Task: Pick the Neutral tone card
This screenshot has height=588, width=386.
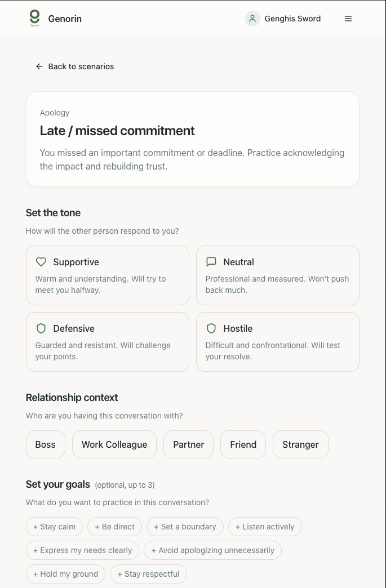Action: 277,275
